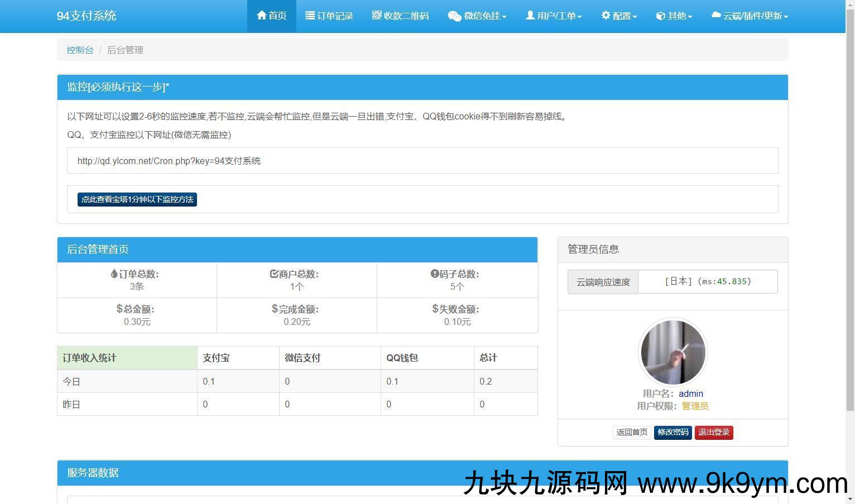855x504 pixels.
Task: Click the cube icon for 其他
Action: (660, 16)
